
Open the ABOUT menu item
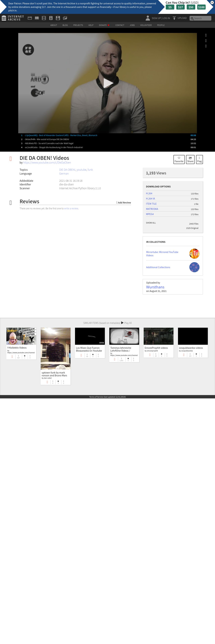(54, 25)
